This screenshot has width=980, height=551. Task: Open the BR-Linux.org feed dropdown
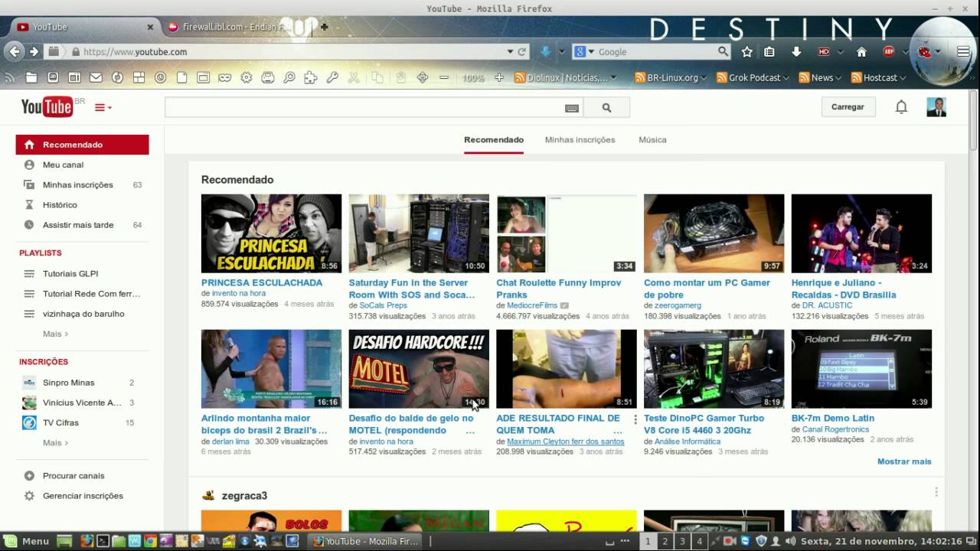click(671, 77)
